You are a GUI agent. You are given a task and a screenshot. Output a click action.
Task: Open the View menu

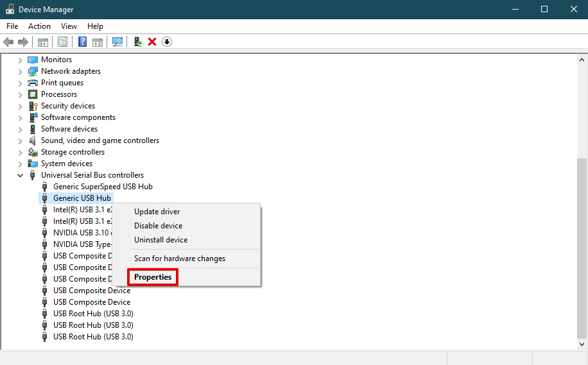(x=69, y=26)
